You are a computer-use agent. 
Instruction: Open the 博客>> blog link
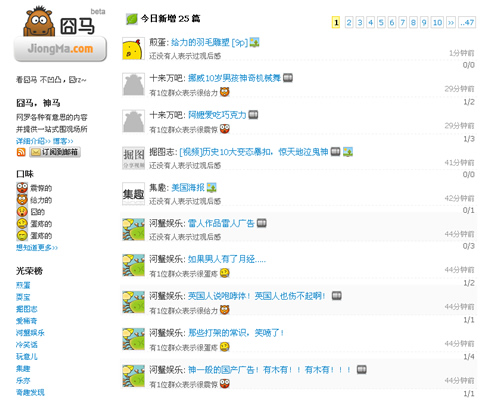(63, 141)
